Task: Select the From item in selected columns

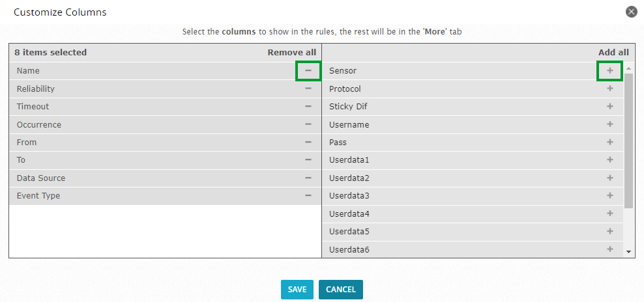Action: click(x=165, y=143)
